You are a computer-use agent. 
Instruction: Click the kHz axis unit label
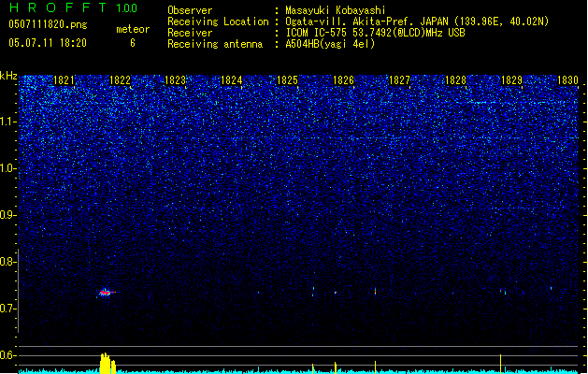point(8,76)
